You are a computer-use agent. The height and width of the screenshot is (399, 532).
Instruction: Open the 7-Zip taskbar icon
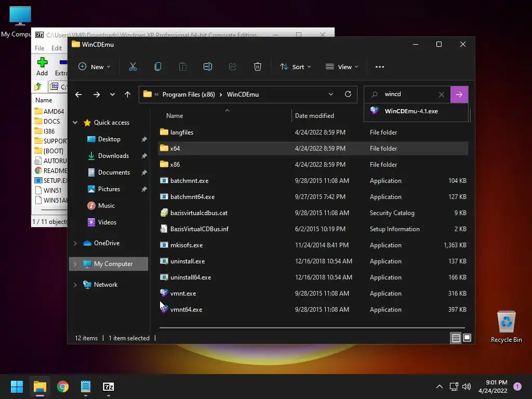coord(109,387)
